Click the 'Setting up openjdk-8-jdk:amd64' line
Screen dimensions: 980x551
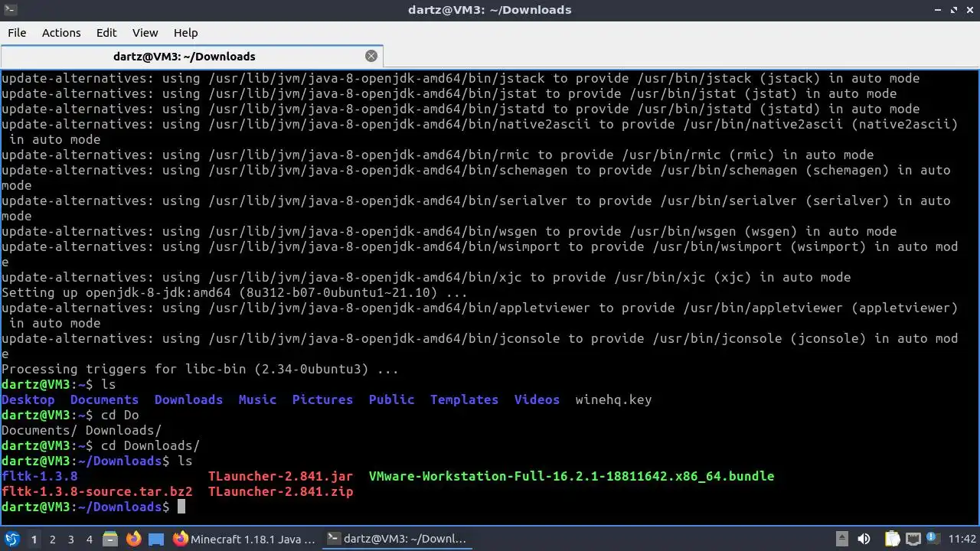click(234, 292)
